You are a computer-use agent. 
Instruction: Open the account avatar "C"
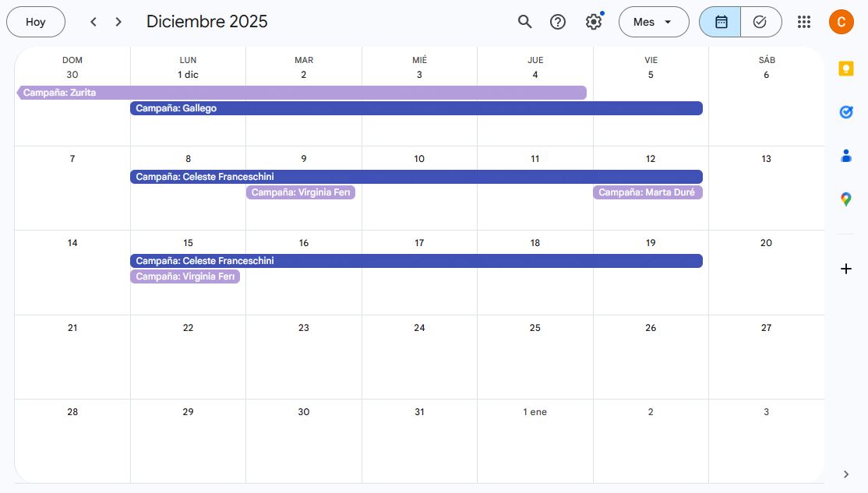(842, 22)
